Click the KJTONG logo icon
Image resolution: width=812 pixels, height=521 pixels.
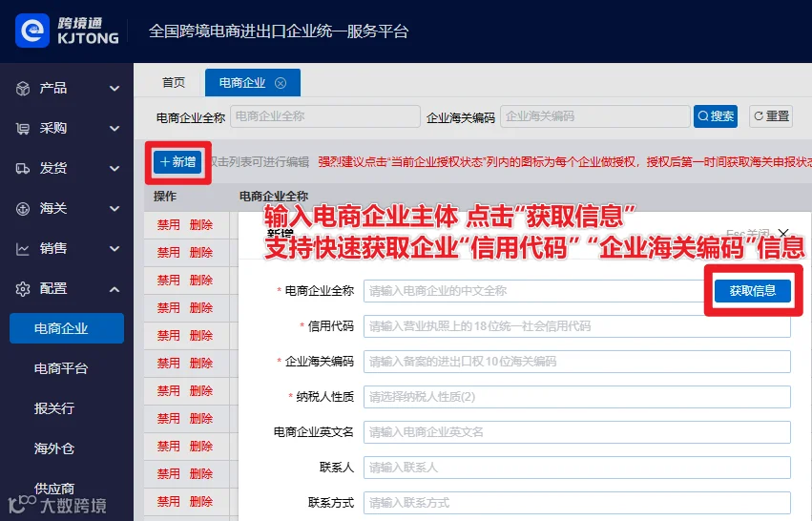[x=32, y=31]
